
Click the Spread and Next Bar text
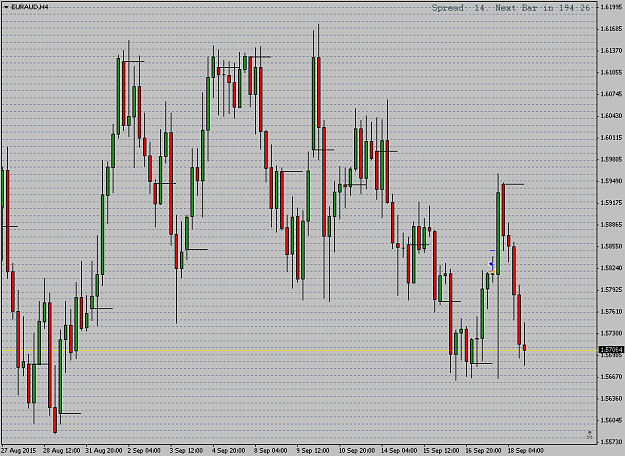(x=511, y=8)
